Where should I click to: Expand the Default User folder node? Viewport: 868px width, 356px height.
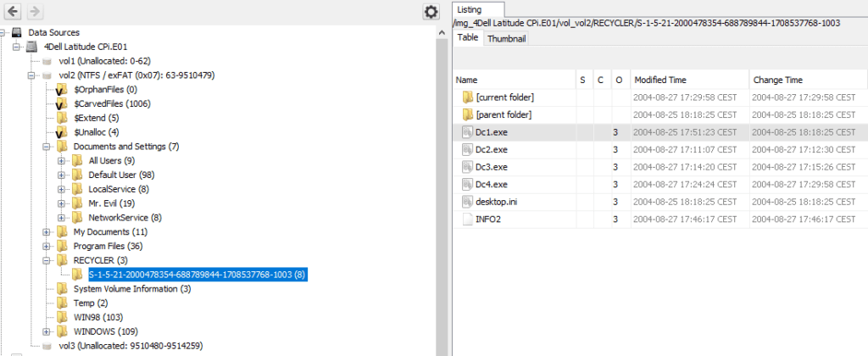point(61,175)
